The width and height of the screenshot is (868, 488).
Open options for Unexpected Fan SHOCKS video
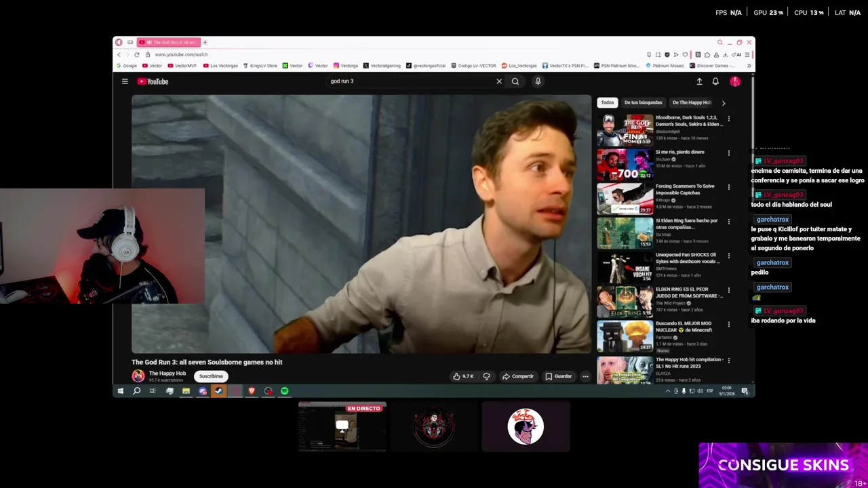click(729, 256)
